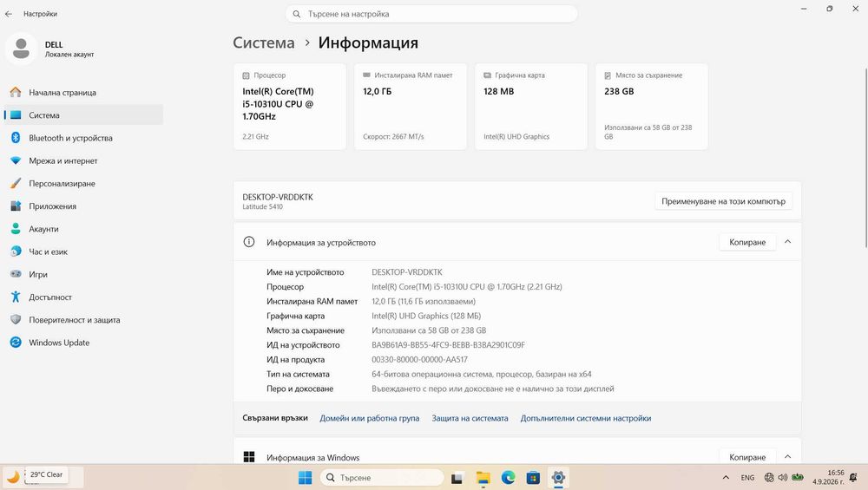Click the Settings gear taskbar icon
This screenshot has width=868, height=490.
point(558,478)
